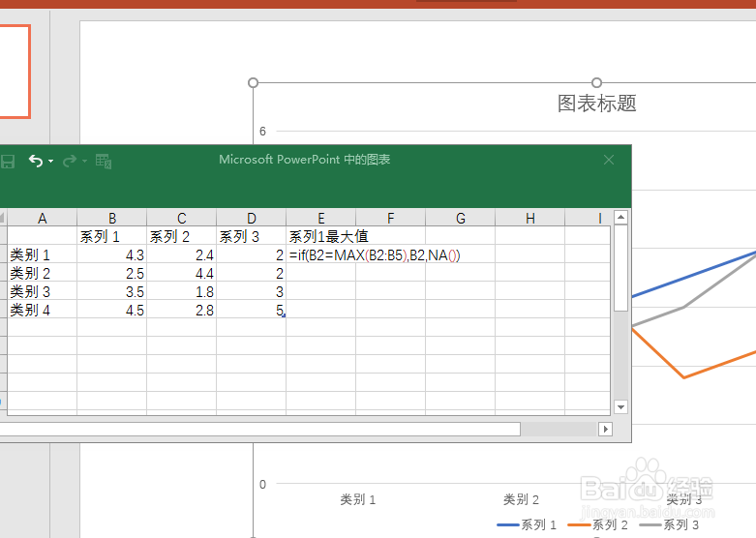Click cell with value 2.8
Viewport: 756px width, 538px height.
(x=182, y=310)
